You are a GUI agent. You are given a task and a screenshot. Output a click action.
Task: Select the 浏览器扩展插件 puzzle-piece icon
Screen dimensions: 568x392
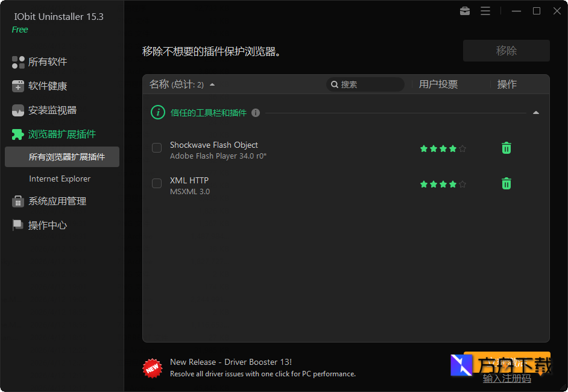coord(17,134)
